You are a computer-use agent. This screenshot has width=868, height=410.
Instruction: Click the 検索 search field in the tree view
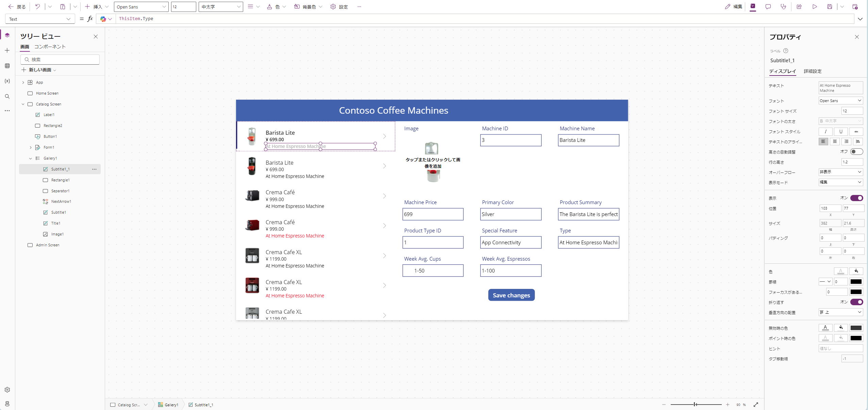[x=60, y=60]
